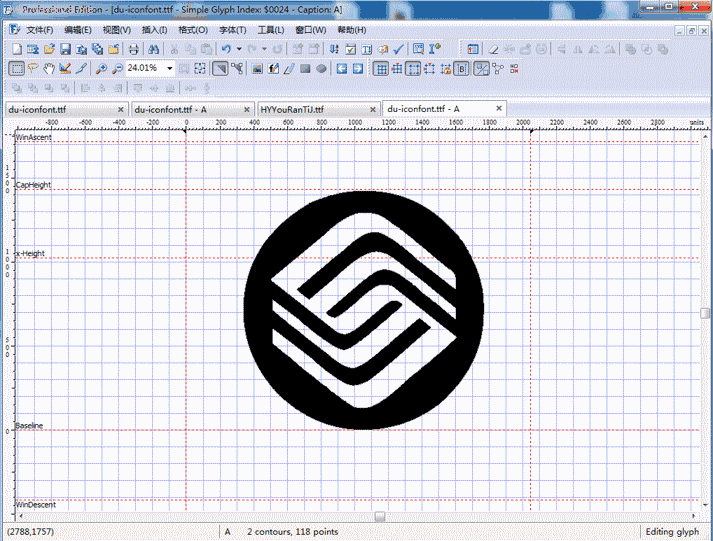This screenshot has width=713, height=541.
Task: Click the 'Editing glyph' status text
Action: (672, 531)
